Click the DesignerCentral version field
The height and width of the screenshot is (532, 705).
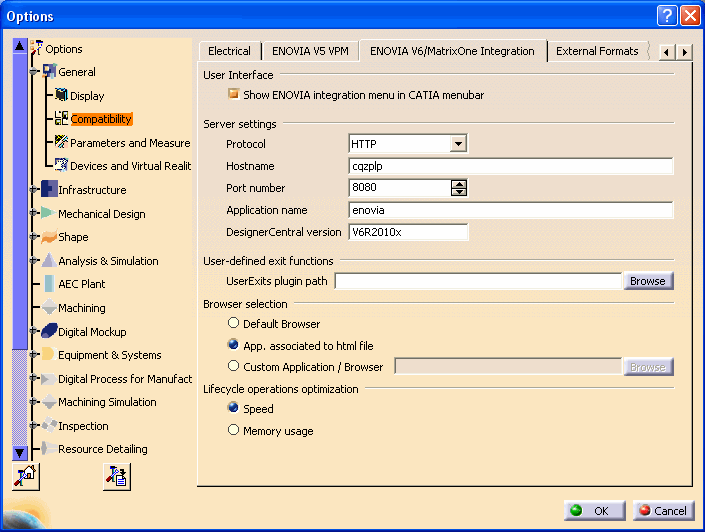408,232
